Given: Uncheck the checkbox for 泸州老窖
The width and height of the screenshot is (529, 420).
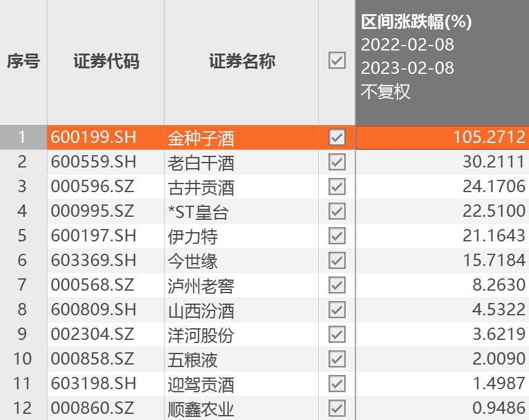Looking at the screenshot, I should [x=337, y=286].
